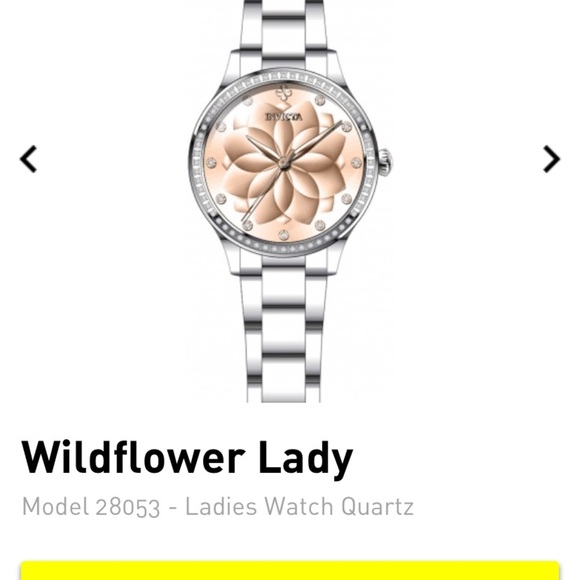Go to the previous product image

tap(28, 159)
